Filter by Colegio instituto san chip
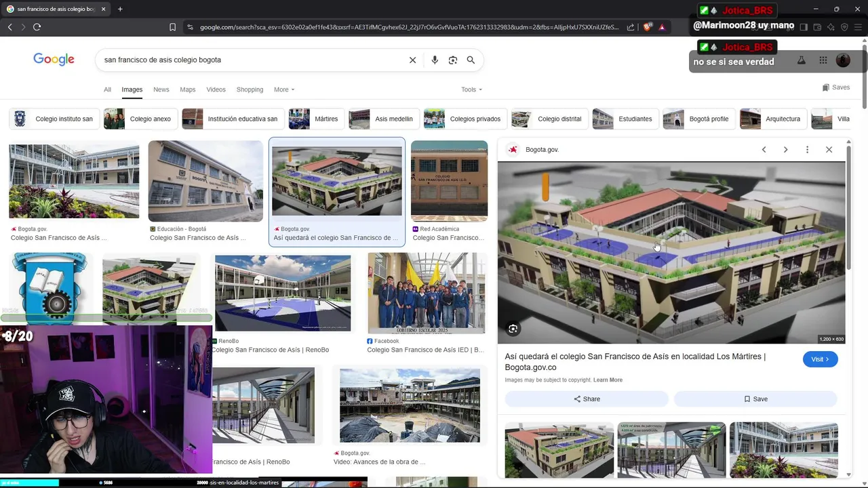This screenshot has height=488, width=868. click(x=54, y=119)
